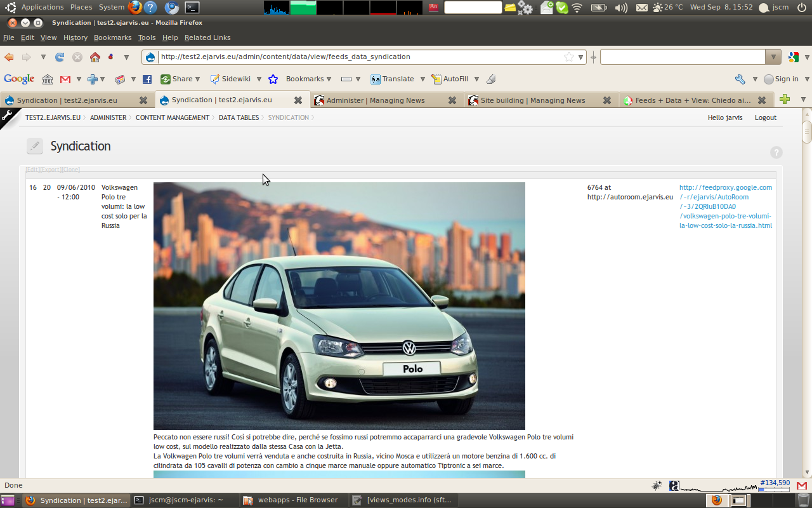Star this page in the address bar
812x508 pixels.
[x=569, y=57]
